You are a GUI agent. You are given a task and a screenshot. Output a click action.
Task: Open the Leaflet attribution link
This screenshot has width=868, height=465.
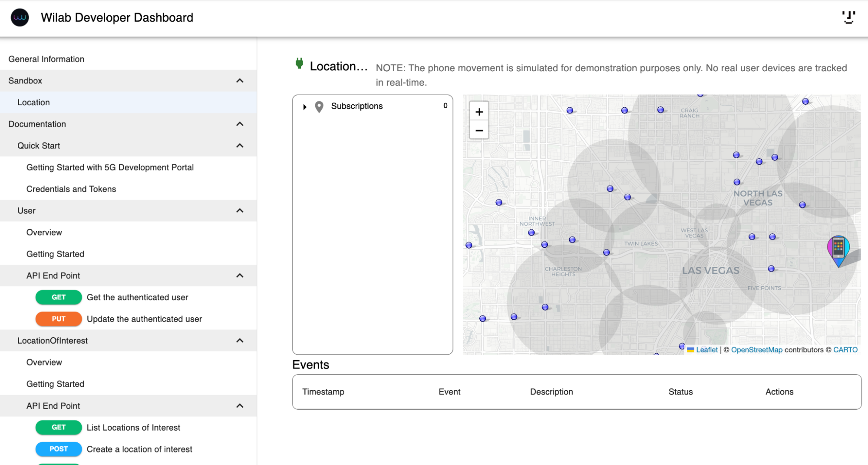tap(707, 350)
